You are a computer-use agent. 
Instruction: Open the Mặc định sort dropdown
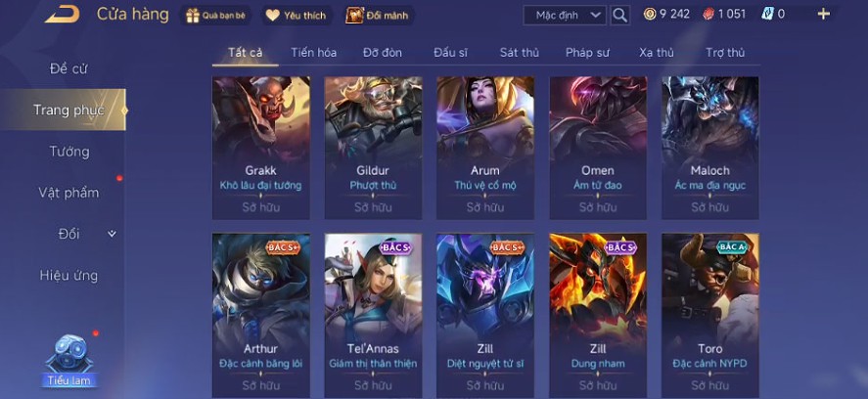[x=565, y=16]
